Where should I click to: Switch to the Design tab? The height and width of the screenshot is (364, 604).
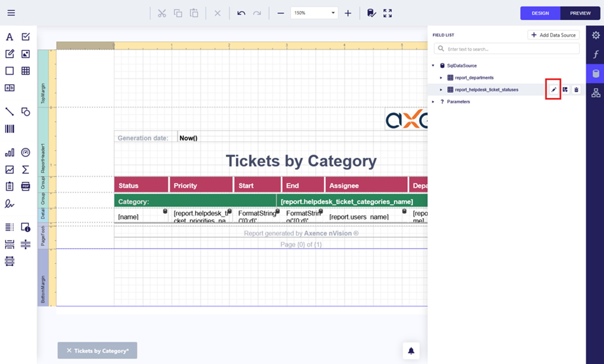(540, 13)
